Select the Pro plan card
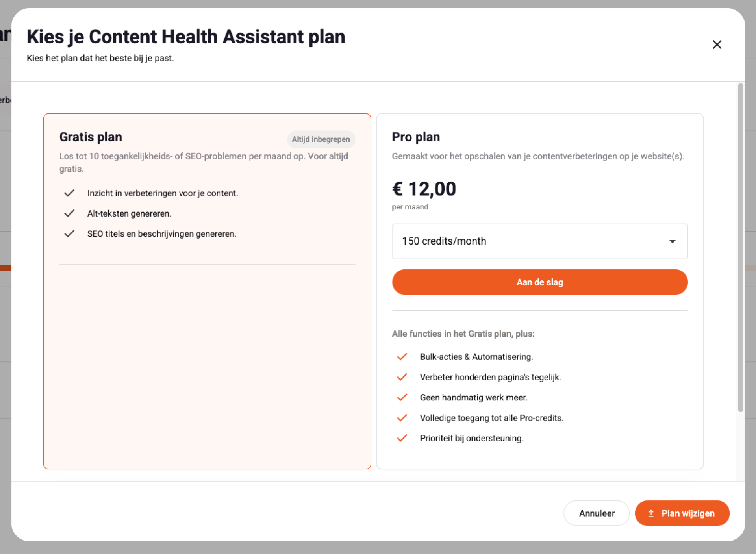The width and height of the screenshot is (756, 554). point(539,291)
